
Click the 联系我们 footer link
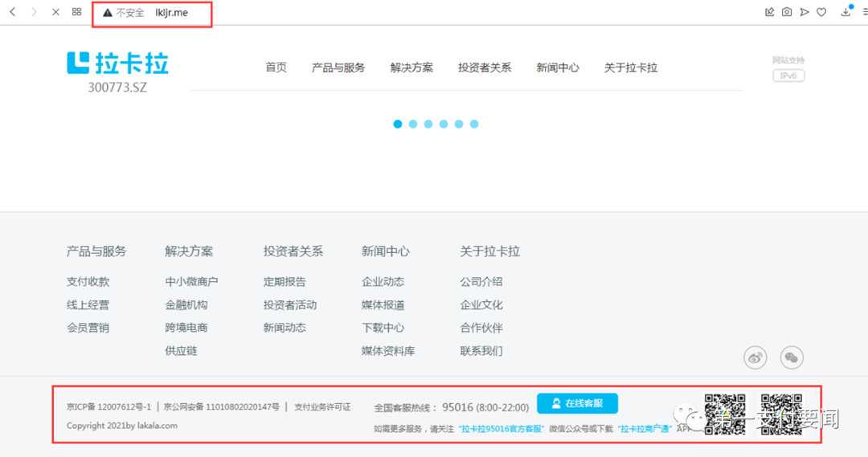click(481, 351)
